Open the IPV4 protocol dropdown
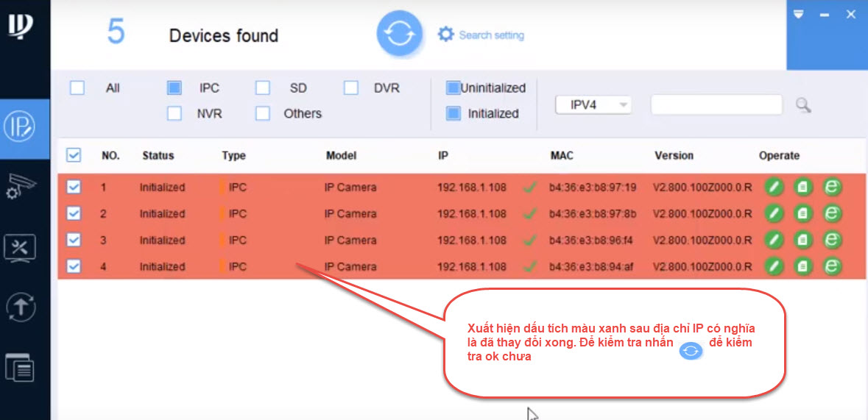This screenshot has height=420, width=868. [593, 105]
